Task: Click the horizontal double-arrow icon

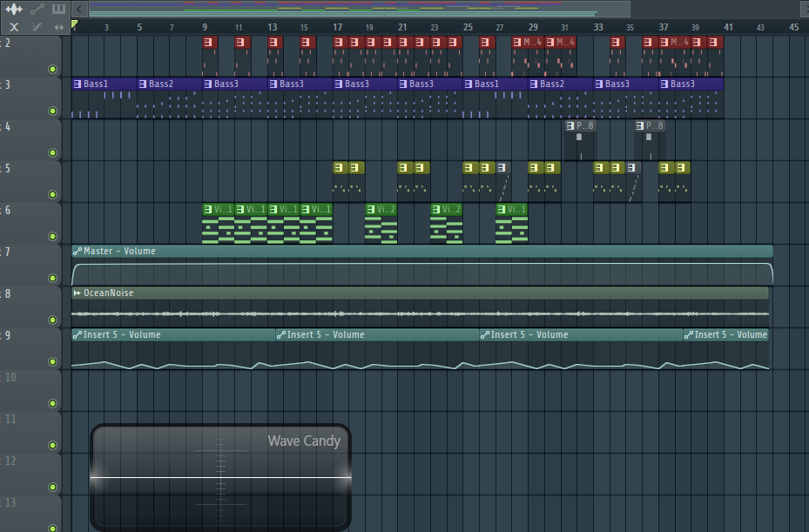Action: pyautogui.click(x=59, y=27)
